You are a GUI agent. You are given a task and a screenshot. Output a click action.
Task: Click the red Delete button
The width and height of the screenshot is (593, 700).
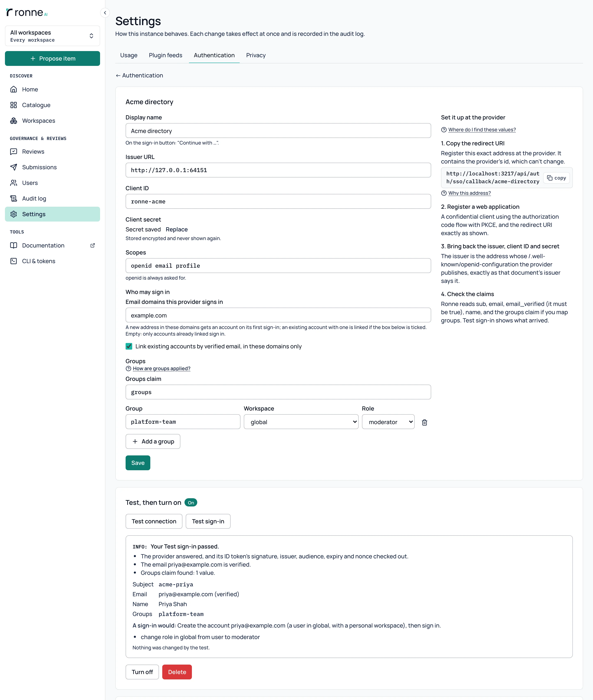pyautogui.click(x=177, y=672)
